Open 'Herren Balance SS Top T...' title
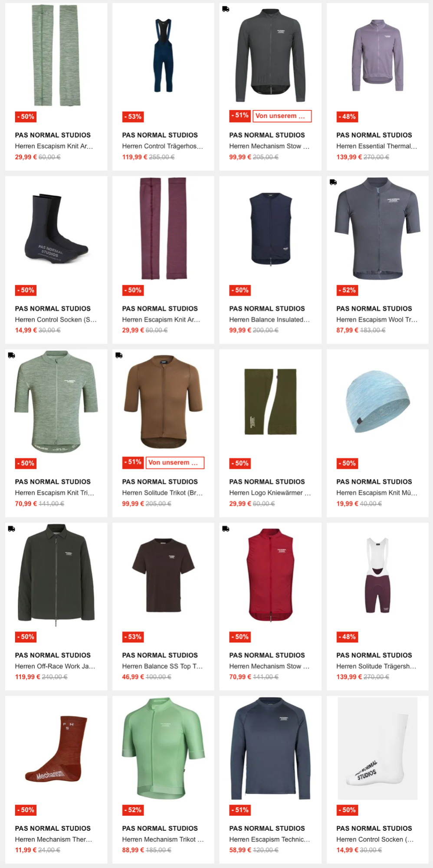 (162, 666)
